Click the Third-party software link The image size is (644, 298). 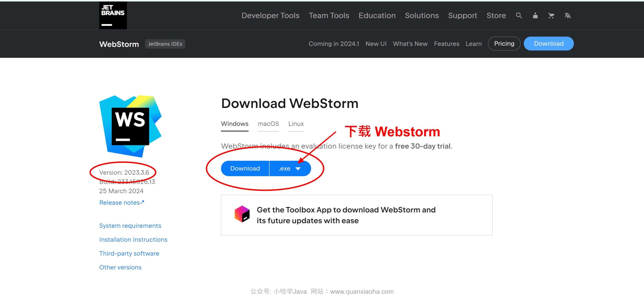[129, 253]
